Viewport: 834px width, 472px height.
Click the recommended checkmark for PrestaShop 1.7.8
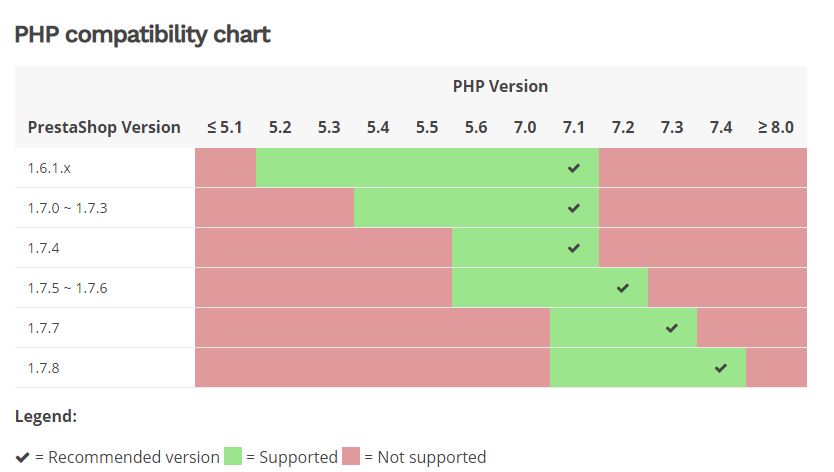(x=721, y=368)
